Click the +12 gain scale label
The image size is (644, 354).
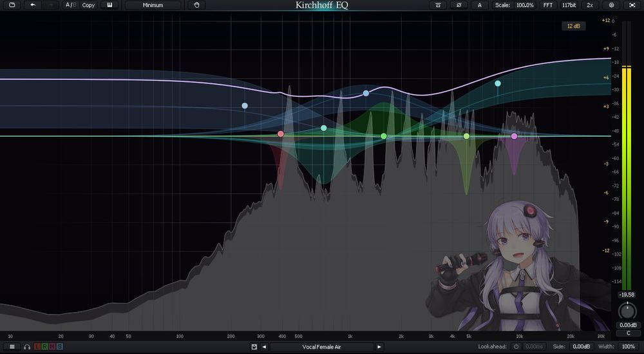[x=606, y=20]
